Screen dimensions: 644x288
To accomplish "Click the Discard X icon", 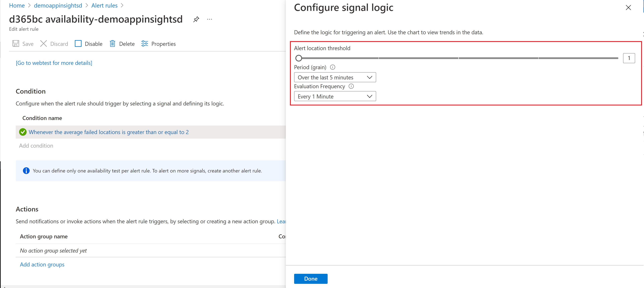I will pyautogui.click(x=44, y=44).
